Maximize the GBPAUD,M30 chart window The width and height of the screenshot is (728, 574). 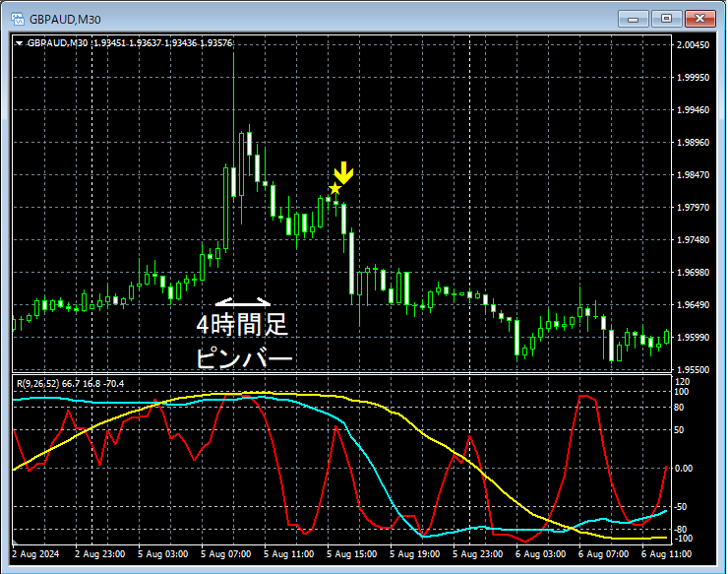pos(666,19)
